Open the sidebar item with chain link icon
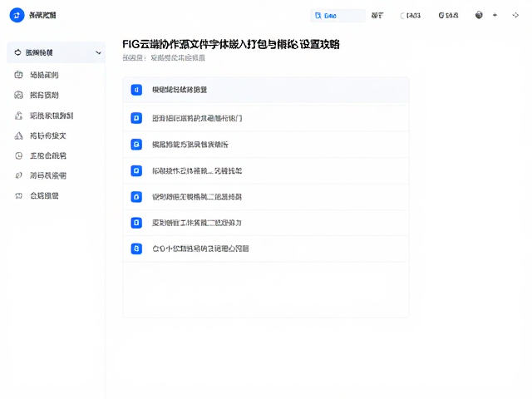 point(40,175)
